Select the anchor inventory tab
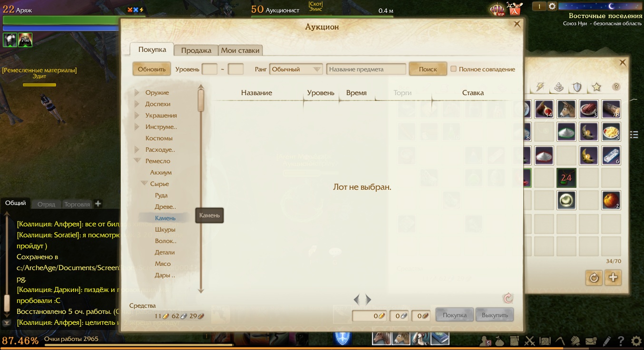 point(559,87)
